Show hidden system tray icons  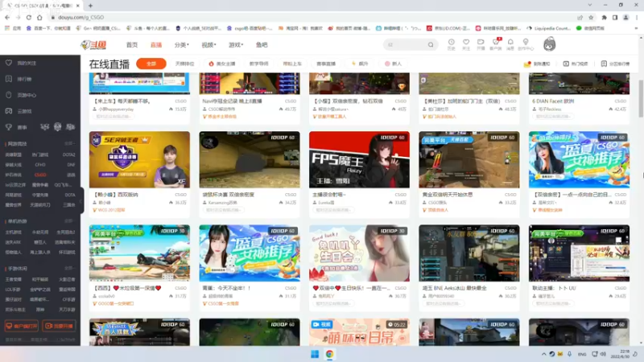(x=544, y=354)
